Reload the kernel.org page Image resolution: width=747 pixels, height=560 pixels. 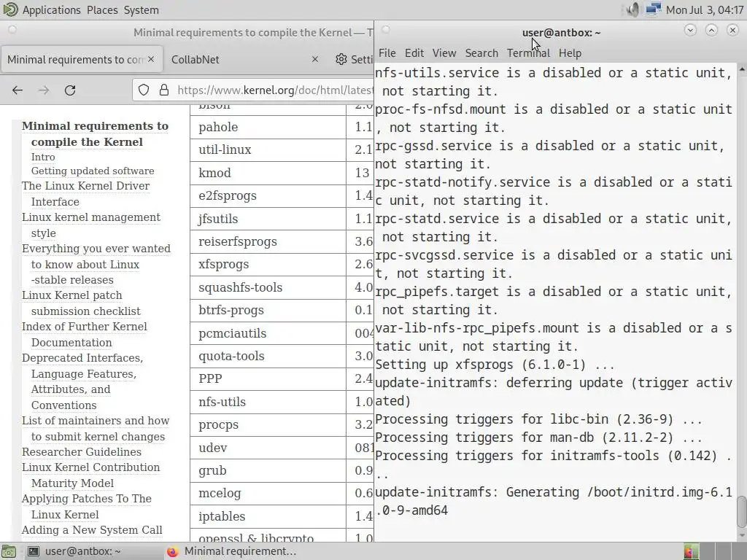pyautogui.click(x=70, y=90)
